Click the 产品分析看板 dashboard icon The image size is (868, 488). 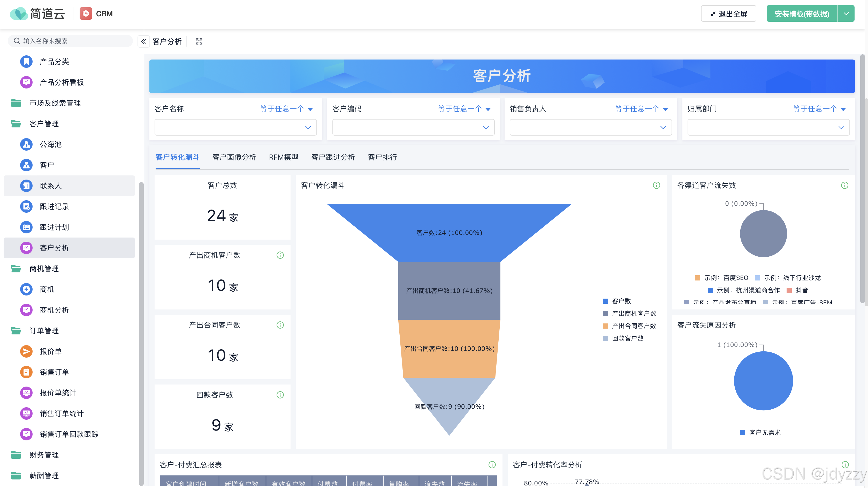[x=26, y=82]
